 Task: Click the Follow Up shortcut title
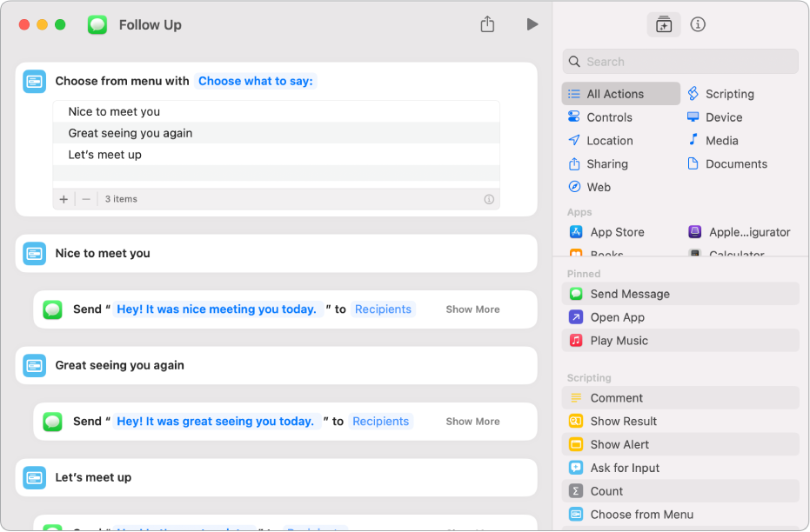point(151,24)
